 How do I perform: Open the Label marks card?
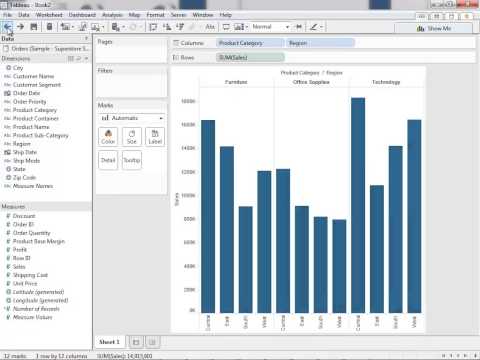pos(155,137)
